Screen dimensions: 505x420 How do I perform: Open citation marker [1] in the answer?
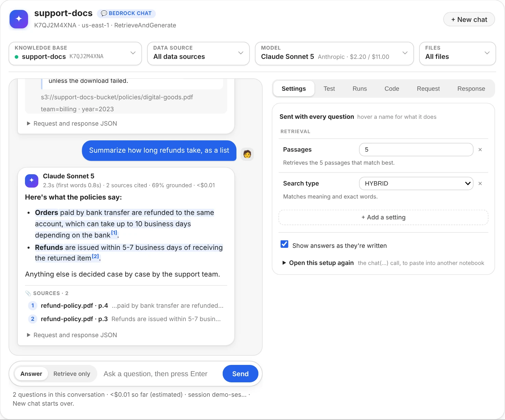click(114, 233)
